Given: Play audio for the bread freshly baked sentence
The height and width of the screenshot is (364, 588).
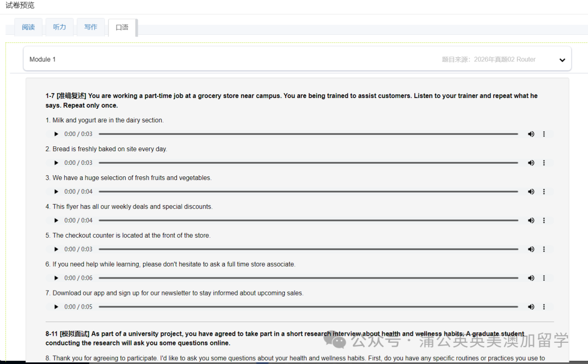Looking at the screenshot, I should [x=56, y=163].
